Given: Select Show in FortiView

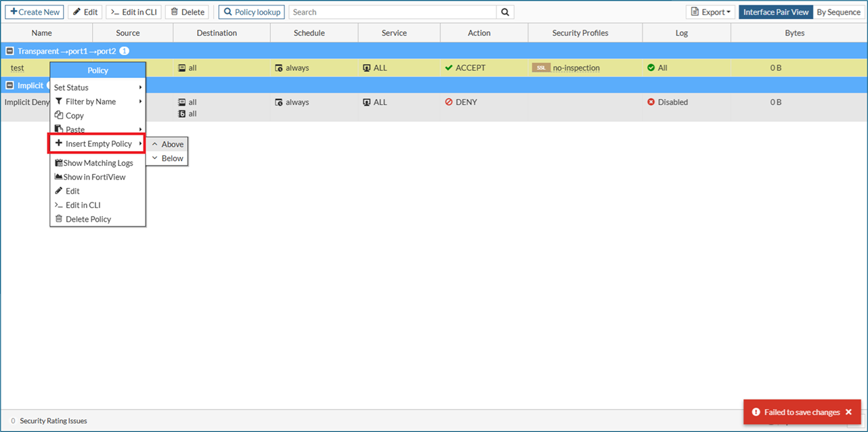Looking at the screenshot, I should click(98, 177).
